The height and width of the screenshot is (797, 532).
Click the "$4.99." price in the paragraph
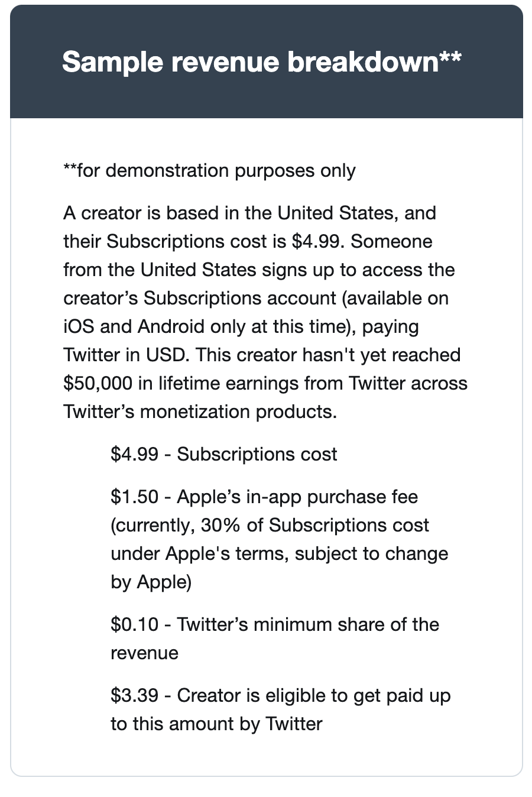pyautogui.click(x=319, y=241)
